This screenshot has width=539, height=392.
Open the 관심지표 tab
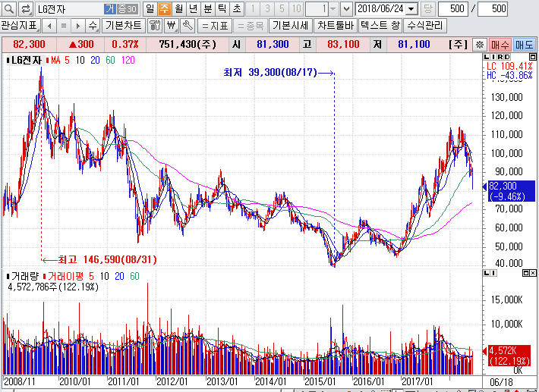pyautogui.click(x=19, y=25)
